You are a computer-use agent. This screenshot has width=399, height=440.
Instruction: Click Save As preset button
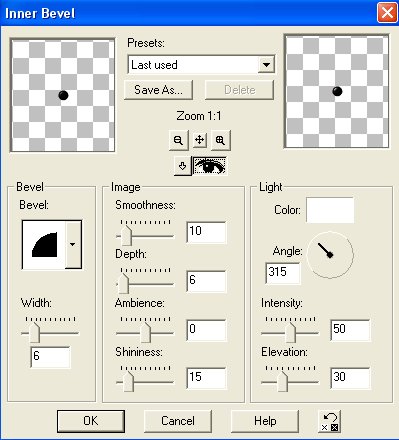[x=158, y=90]
